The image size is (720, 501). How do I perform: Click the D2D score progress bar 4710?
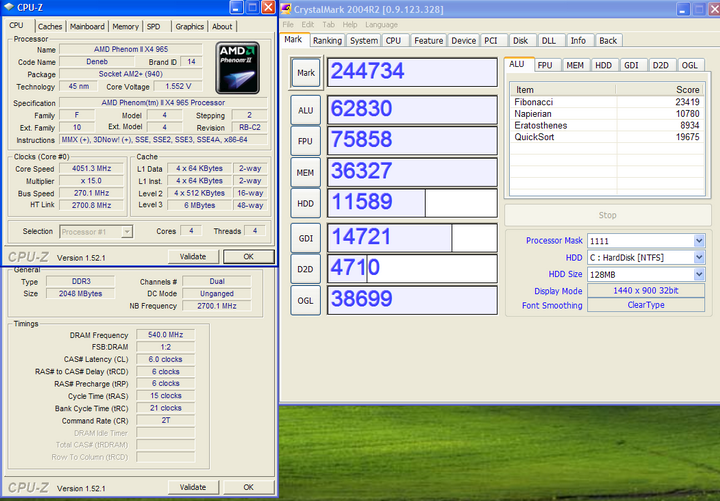pyautogui.click(x=412, y=269)
